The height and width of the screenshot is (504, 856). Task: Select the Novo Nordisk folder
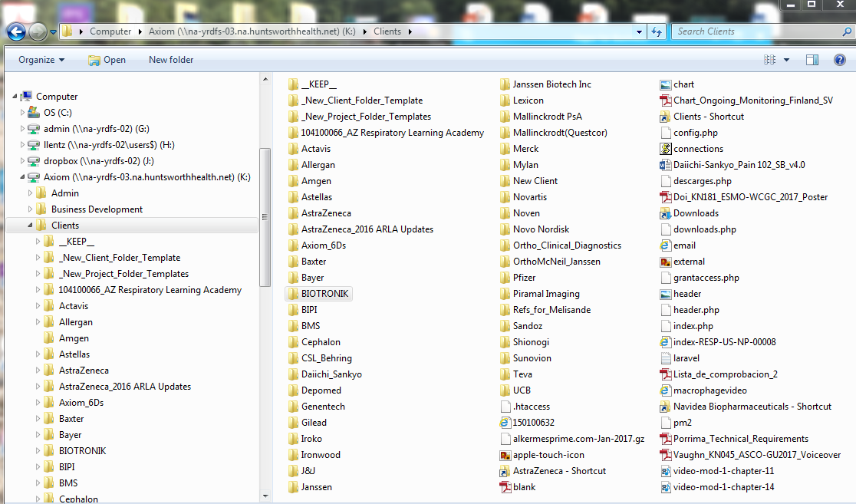click(x=535, y=229)
